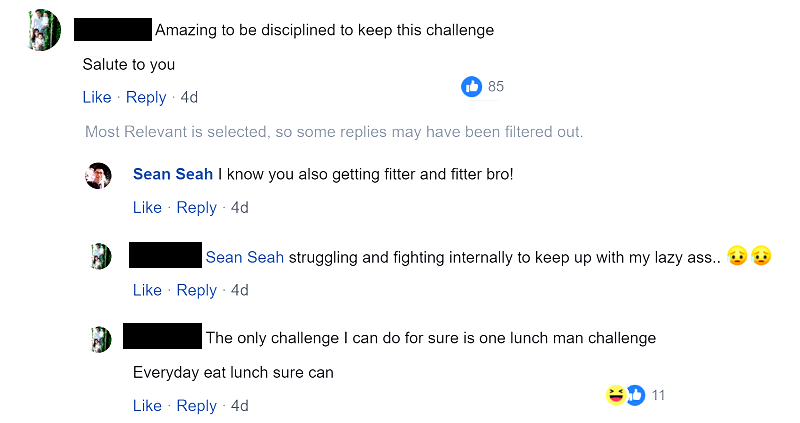Reply to Sean Seah's comment

point(196,208)
